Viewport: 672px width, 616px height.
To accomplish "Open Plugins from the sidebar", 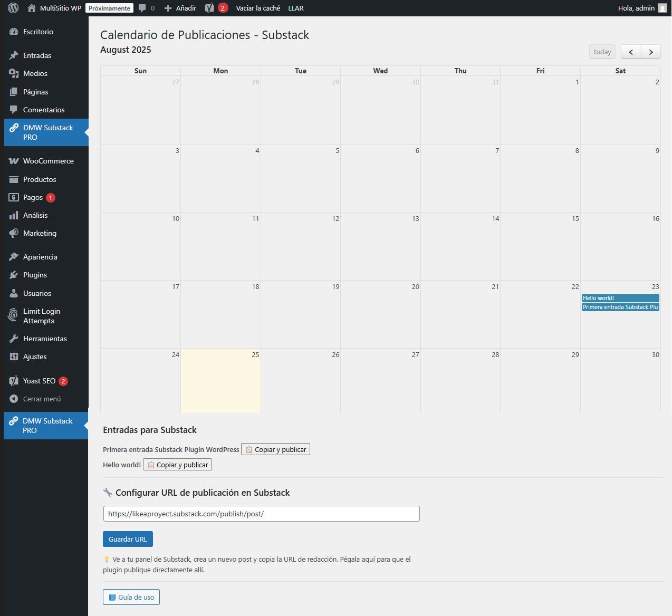I will tap(35, 275).
